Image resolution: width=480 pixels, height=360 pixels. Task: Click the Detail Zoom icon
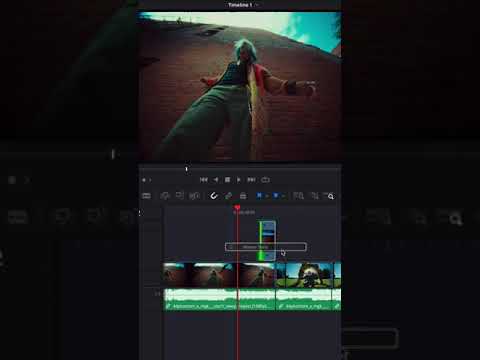click(x=315, y=196)
